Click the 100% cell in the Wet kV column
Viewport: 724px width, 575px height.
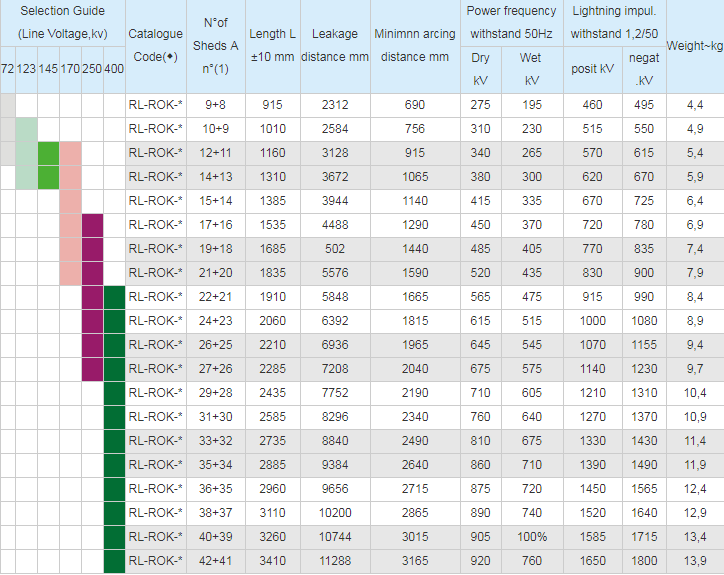531,537
